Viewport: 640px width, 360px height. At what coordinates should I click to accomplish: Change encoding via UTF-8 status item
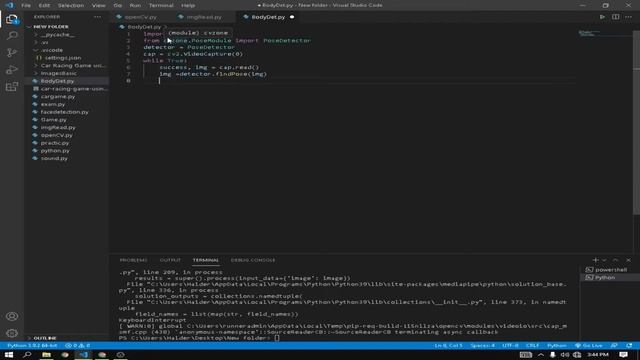pyautogui.click(x=510, y=345)
